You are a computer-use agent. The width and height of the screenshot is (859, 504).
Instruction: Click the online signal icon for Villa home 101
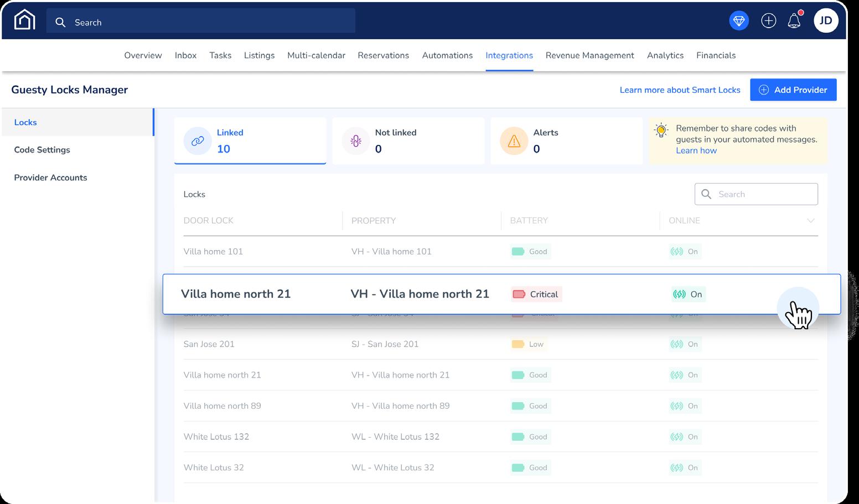677,252
